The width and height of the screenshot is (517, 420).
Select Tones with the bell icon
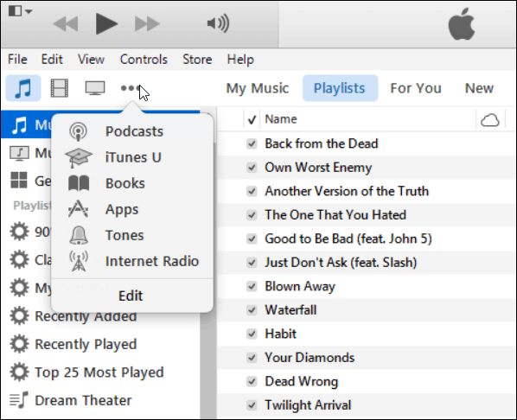pos(124,235)
